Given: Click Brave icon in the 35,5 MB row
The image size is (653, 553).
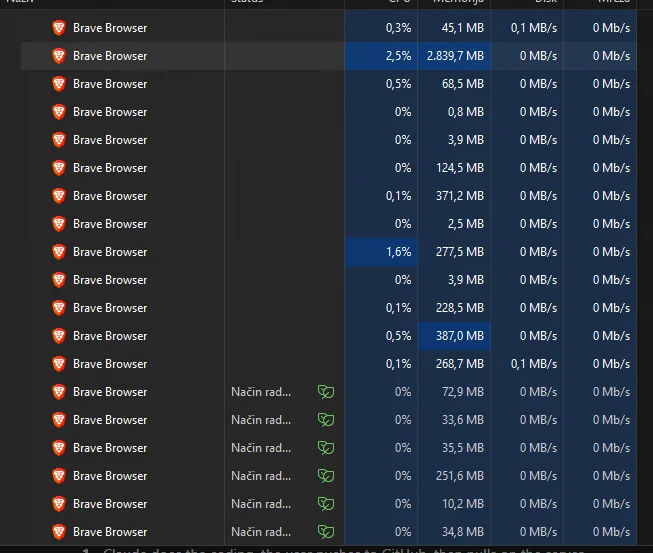Looking at the screenshot, I should [59, 448].
